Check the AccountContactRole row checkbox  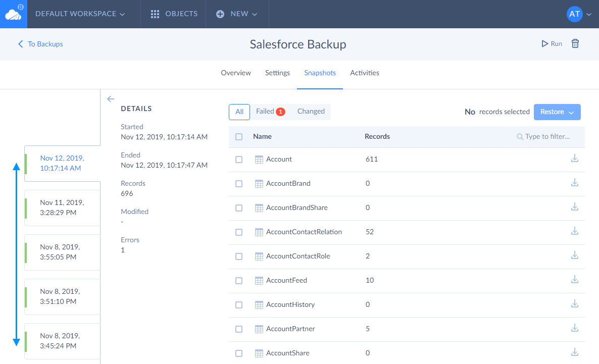click(x=239, y=256)
